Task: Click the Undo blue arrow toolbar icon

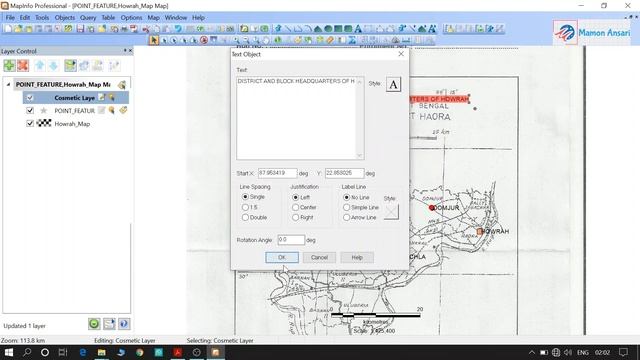Action: tap(178, 29)
